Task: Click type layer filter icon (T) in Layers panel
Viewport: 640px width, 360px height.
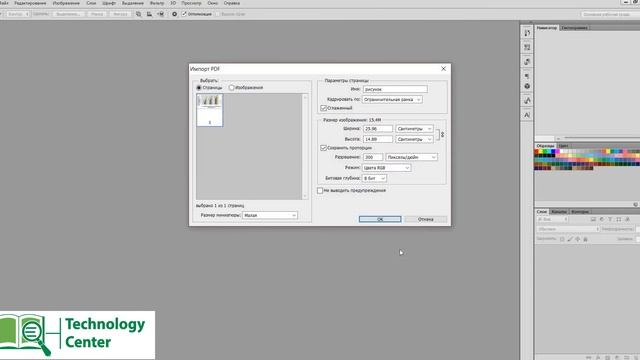Action: pyautogui.click(x=610, y=219)
